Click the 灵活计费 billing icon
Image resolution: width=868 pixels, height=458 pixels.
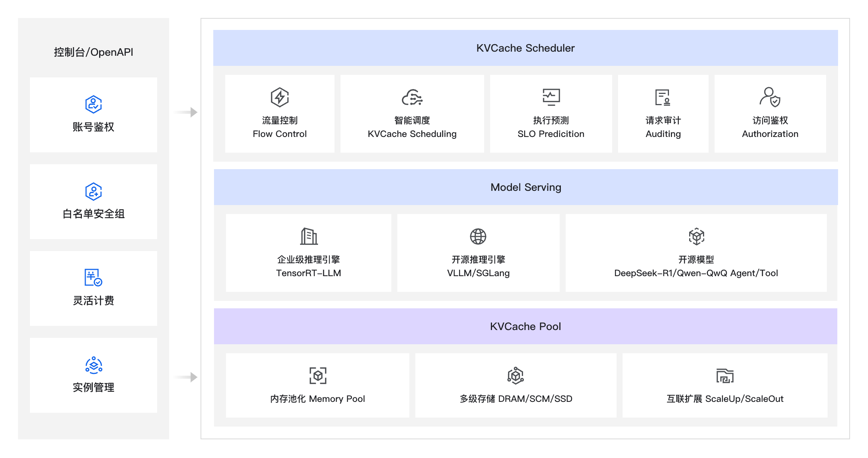[93, 278]
